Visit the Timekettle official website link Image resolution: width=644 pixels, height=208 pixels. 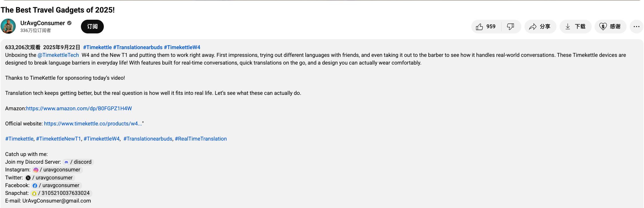(x=93, y=124)
